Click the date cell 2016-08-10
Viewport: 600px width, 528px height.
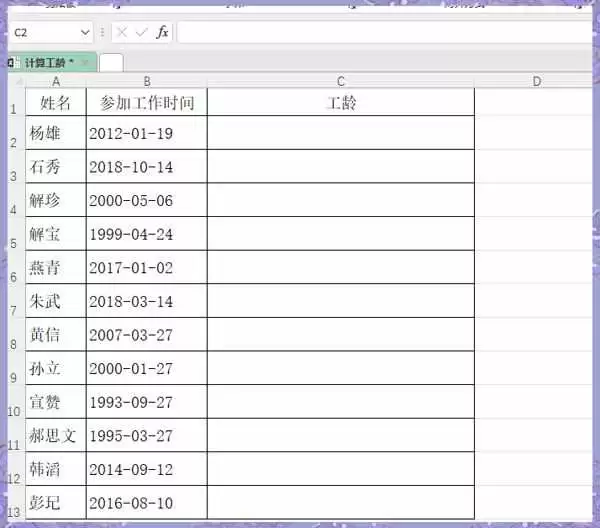[147, 503]
